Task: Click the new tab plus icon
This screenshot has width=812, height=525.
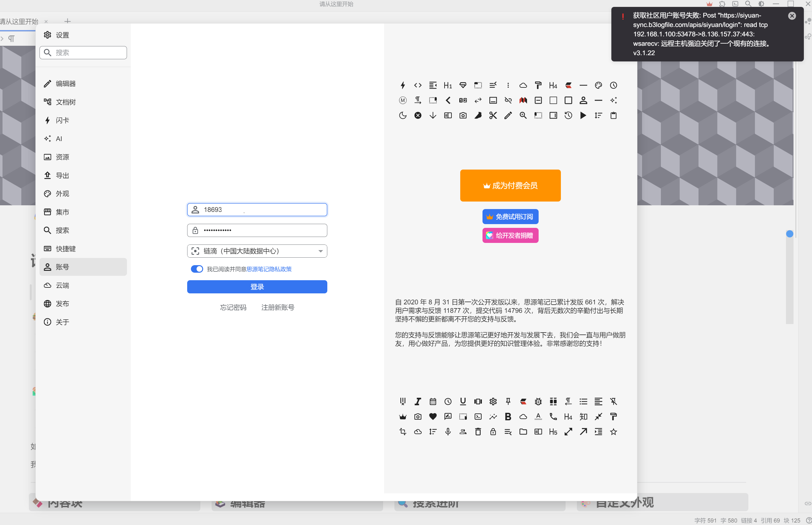Action: [67, 21]
